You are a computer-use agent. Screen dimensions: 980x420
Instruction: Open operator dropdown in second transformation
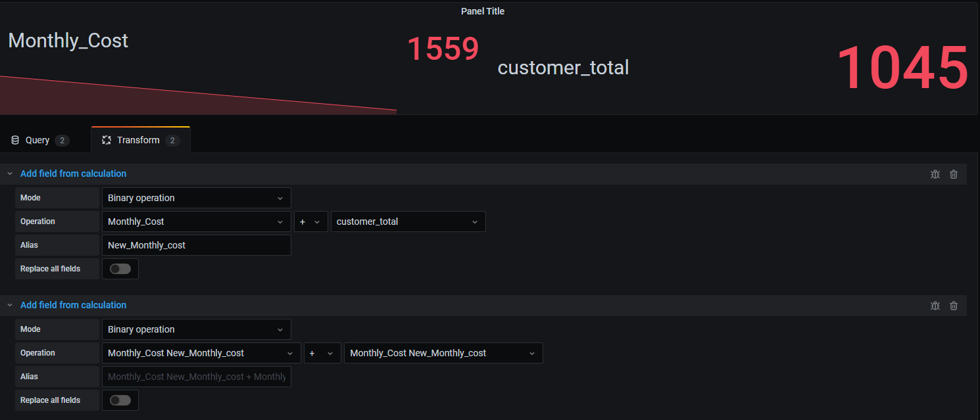(322, 353)
